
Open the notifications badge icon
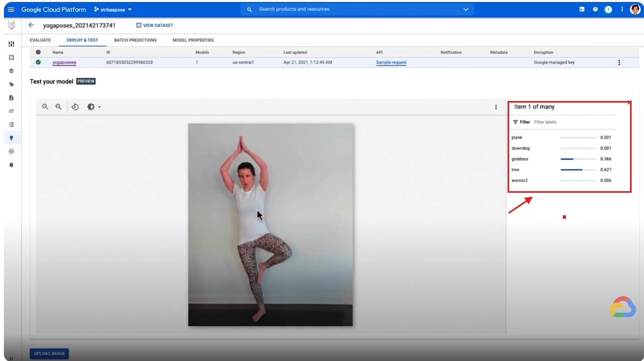[608, 9]
